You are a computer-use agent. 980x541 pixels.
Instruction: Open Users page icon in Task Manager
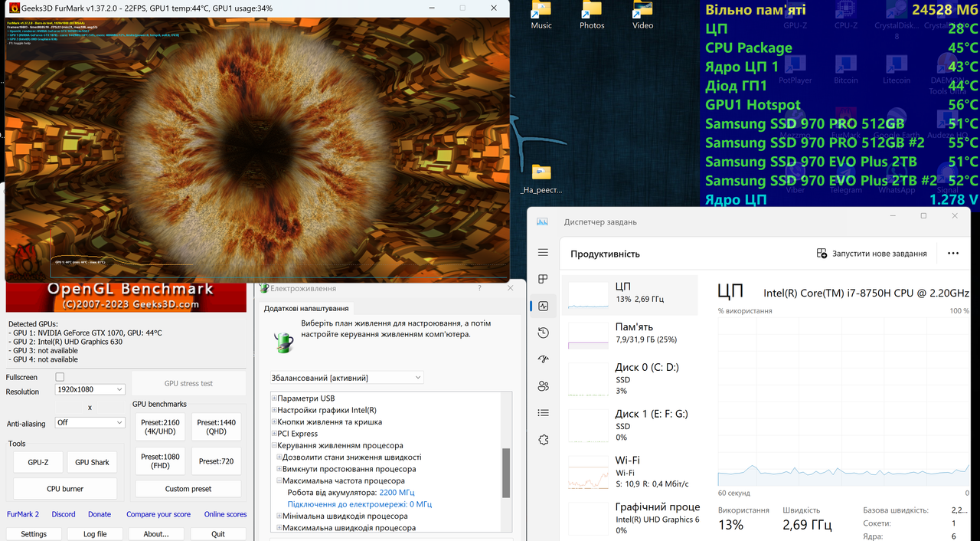point(543,386)
